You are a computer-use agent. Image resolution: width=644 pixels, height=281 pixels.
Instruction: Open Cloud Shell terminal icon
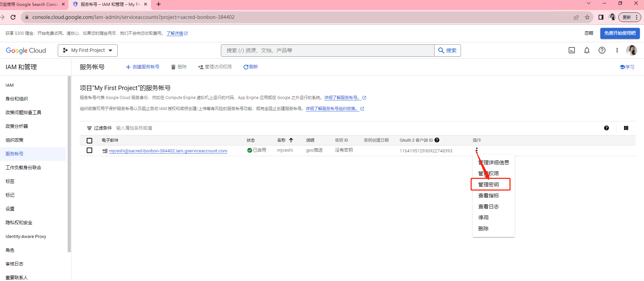pos(572,51)
